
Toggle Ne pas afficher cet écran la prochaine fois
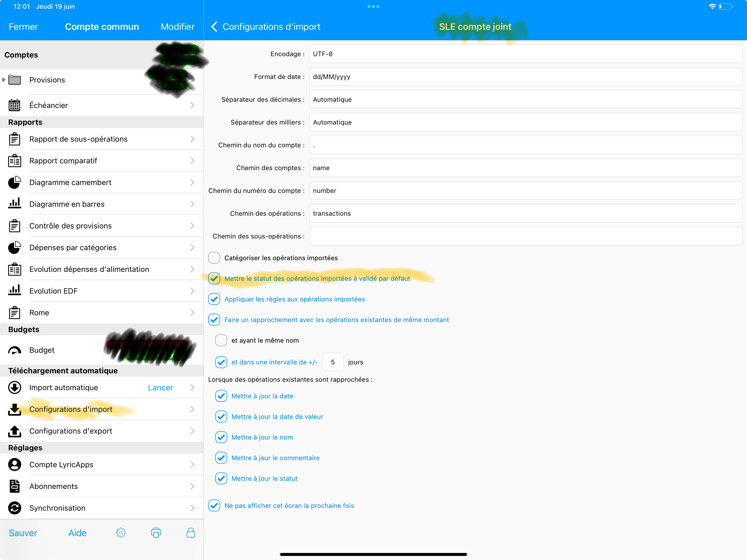click(x=214, y=506)
